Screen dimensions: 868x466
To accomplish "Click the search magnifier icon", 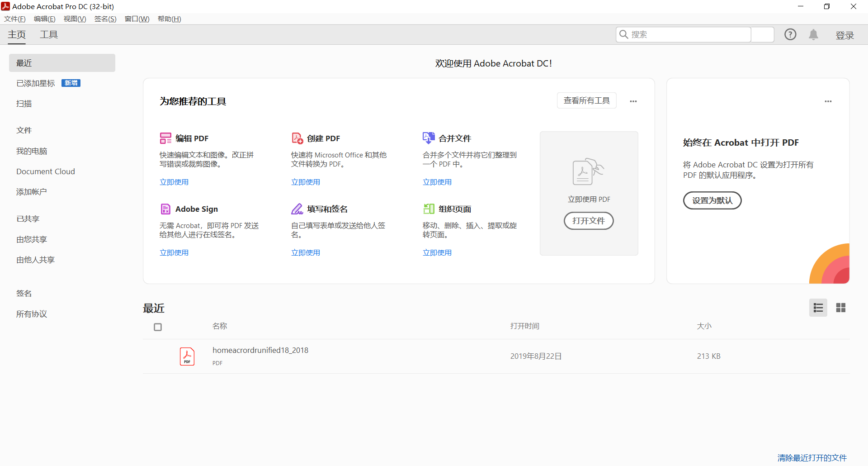I will tap(623, 34).
